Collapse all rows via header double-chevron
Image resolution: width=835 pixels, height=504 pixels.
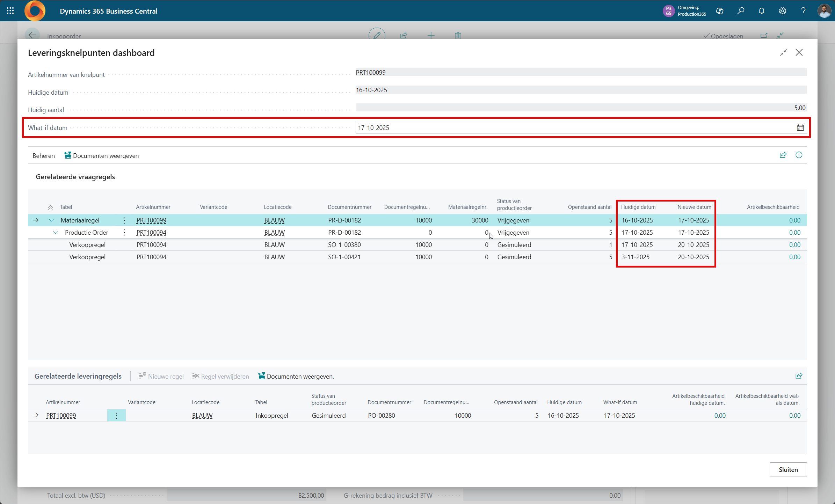(50, 207)
